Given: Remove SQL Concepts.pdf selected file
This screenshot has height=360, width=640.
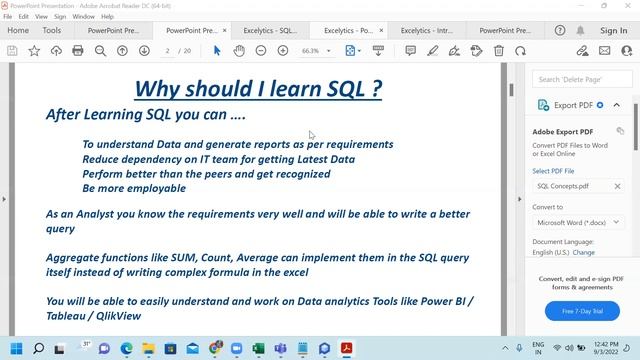Looking at the screenshot, I should click(x=617, y=186).
